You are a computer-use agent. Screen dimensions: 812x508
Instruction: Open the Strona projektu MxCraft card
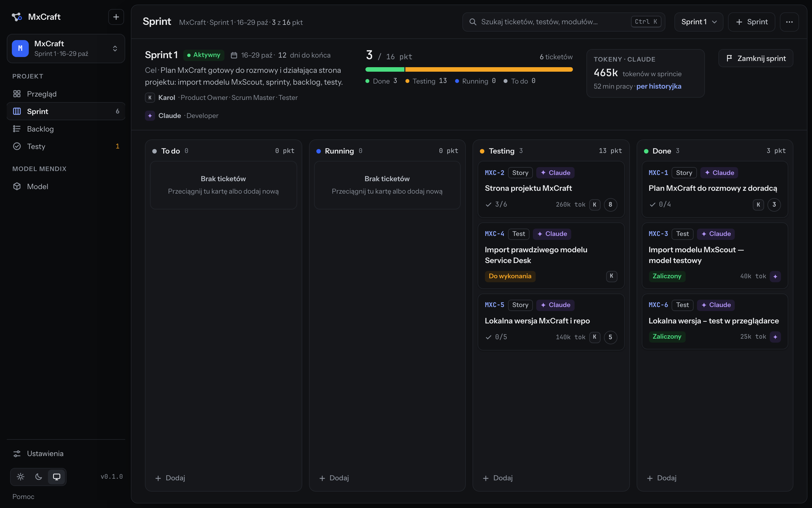551,189
